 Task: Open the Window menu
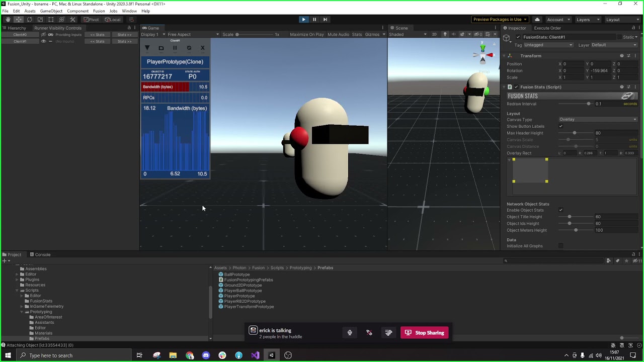129,11
